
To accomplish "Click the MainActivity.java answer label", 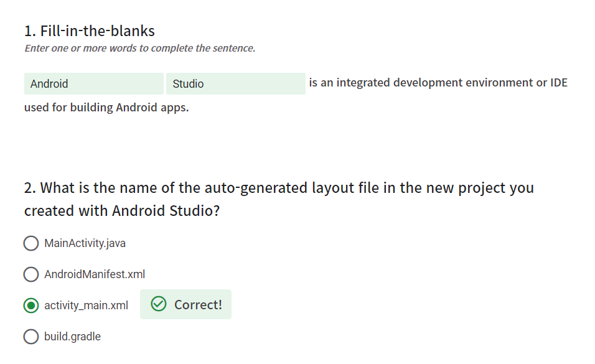I will (85, 243).
